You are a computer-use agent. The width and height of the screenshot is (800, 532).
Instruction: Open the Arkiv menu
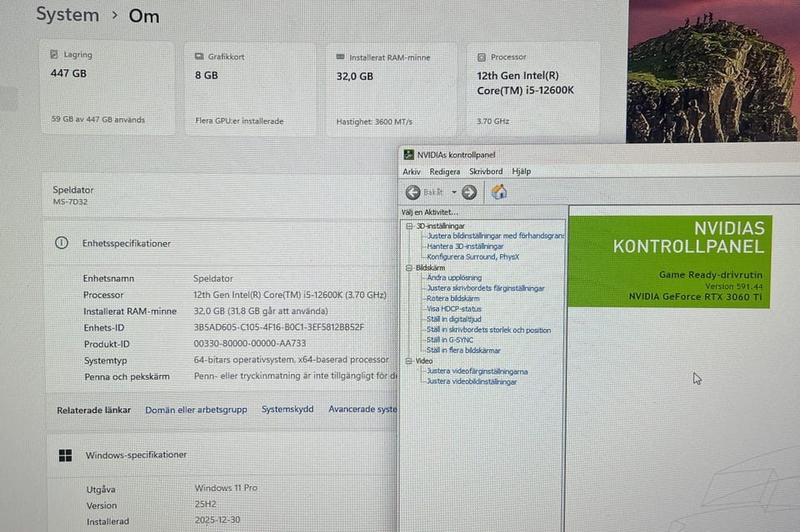(411, 171)
